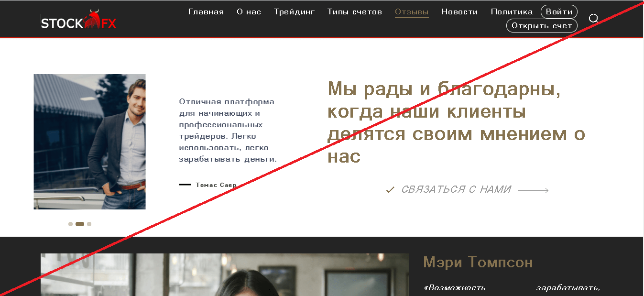This screenshot has height=296, width=644.
Task: Select the active middle slider dot
Action: point(80,224)
